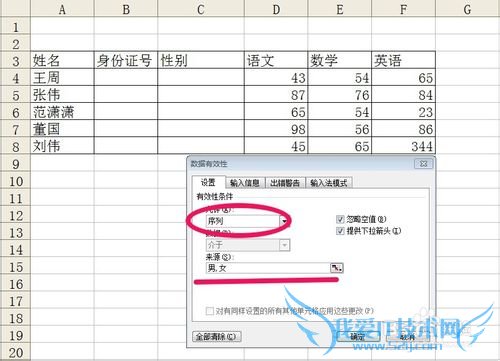Select column F header
The width and height of the screenshot is (500, 361).
point(403,9)
